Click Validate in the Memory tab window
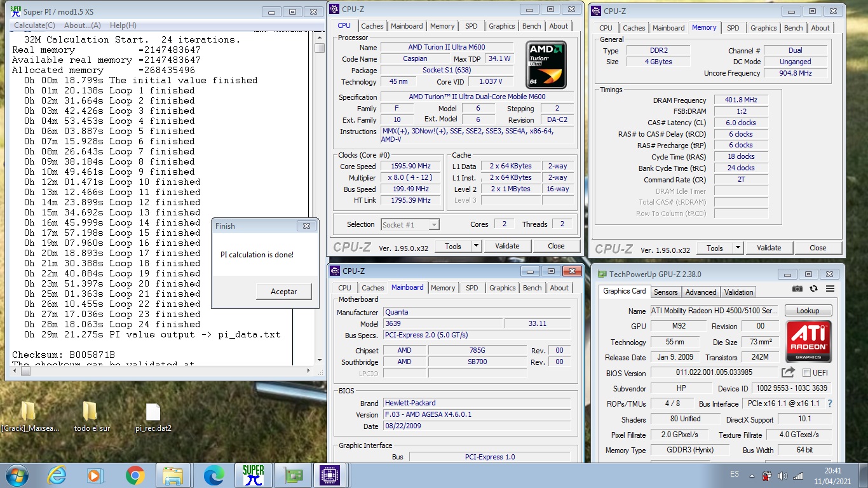The image size is (868, 488). coord(769,248)
